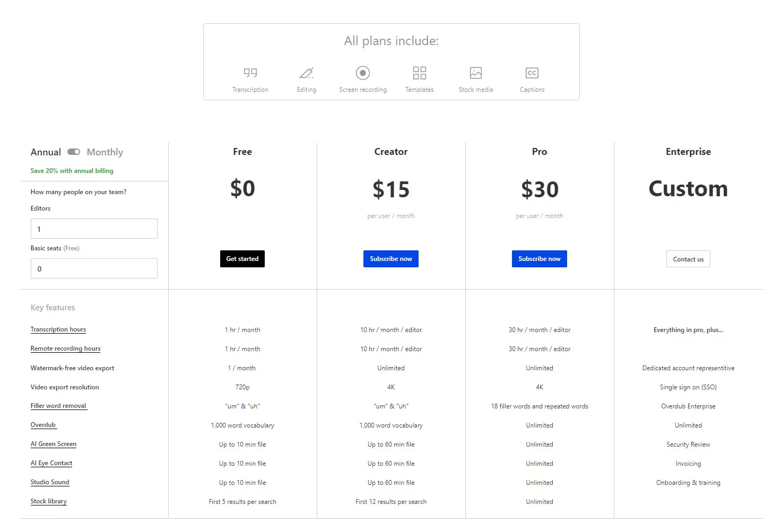Click the Templates grid icon
The width and height of the screenshot is (782, 532).
click(420, 73)
